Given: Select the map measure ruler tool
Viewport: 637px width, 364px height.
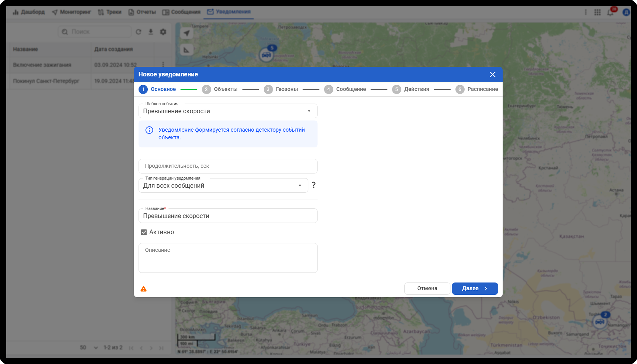Looking at the screenshot, I should (187, 50).
